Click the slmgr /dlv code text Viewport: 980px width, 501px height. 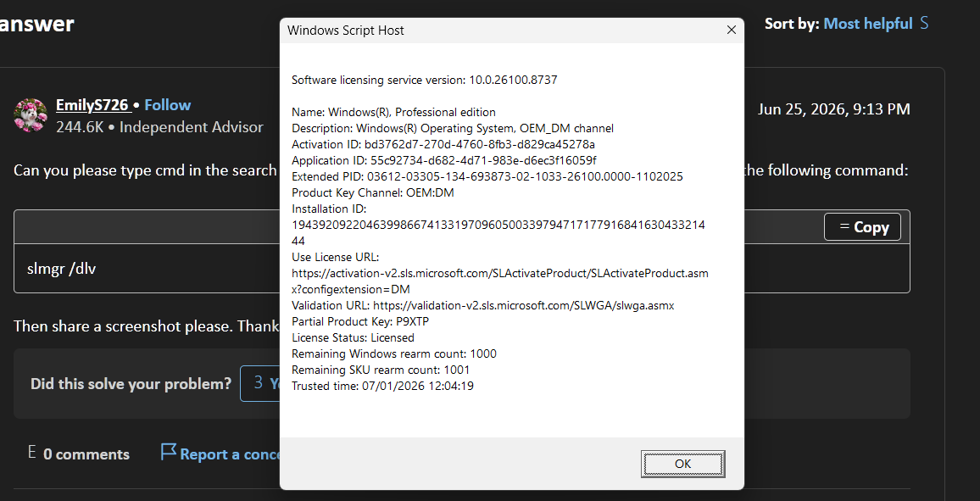[x=61, y=269]
